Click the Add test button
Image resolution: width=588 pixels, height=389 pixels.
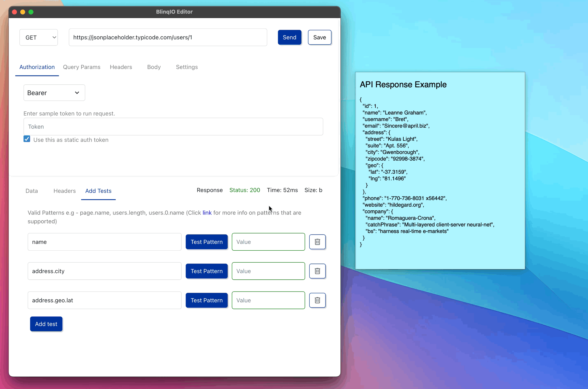click(46, 323)
